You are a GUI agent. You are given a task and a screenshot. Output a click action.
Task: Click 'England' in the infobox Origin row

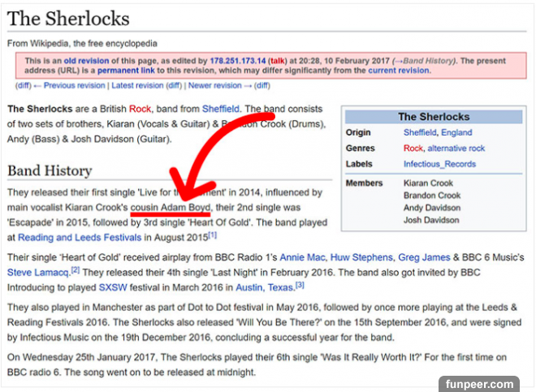click(456, 133)
